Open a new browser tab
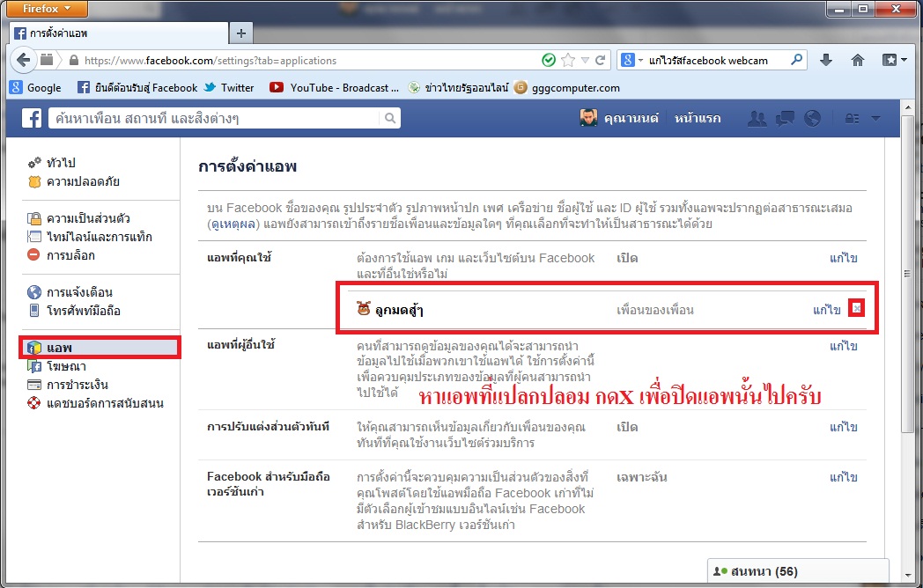Viewport: 923px width, 588px height. pos(240,33)
